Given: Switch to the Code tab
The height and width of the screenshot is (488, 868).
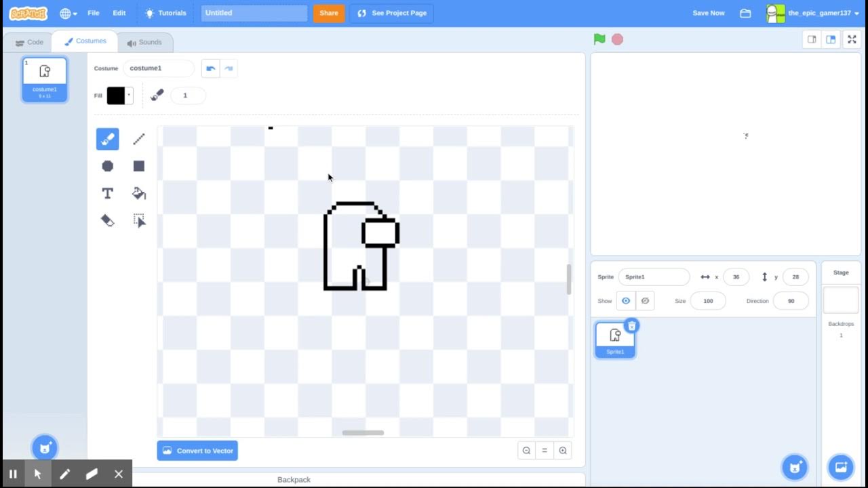Looking at the screenshot, I should pos(29,42).
